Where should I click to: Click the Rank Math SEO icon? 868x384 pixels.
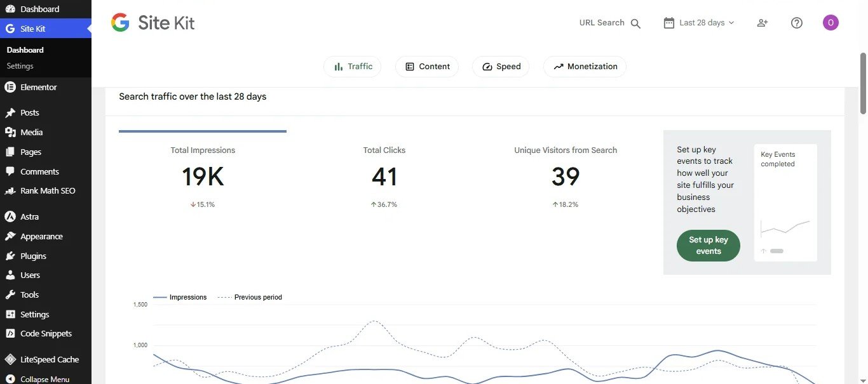click(x=10, y=190)
